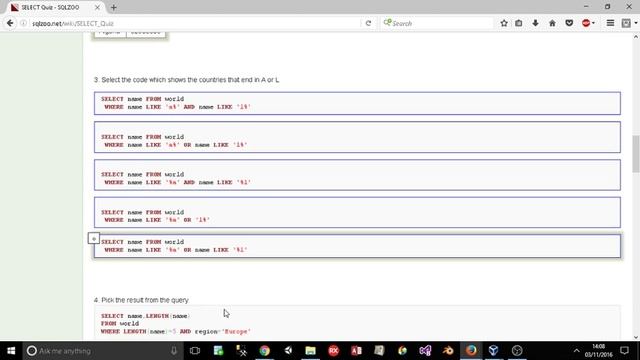The image size is (640, 360).
Task: Choose answer with 'a%' OR name LIKE 'l%'
Action: [x=357, y=137]
